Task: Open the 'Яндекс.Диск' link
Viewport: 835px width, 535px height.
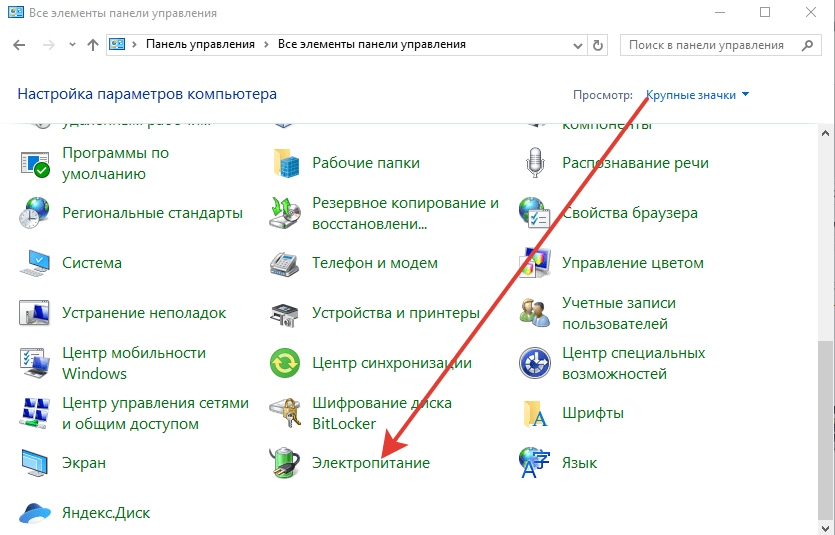Action: pyautogui.click(x=106, y=513)
